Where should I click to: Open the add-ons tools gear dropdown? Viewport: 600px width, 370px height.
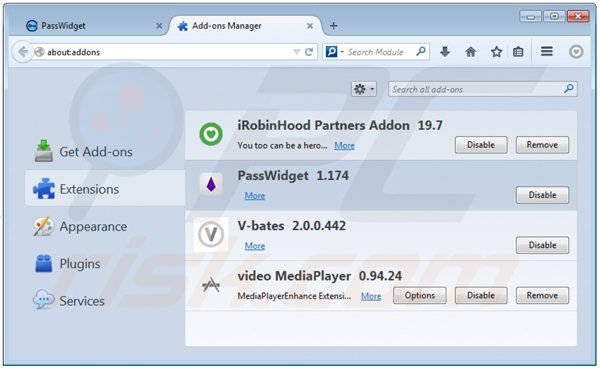tap(364, 90)
